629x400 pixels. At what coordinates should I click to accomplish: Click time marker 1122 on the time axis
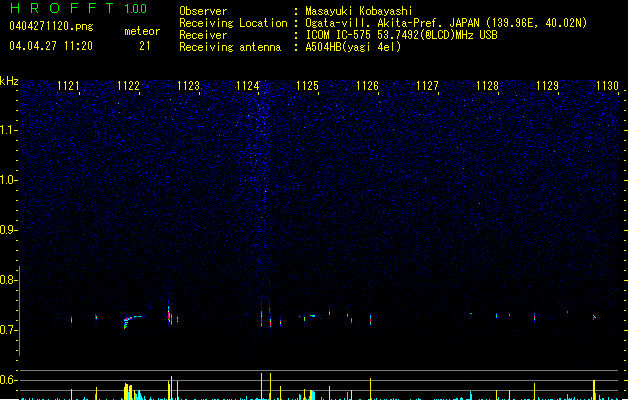[x=128, y=86]
